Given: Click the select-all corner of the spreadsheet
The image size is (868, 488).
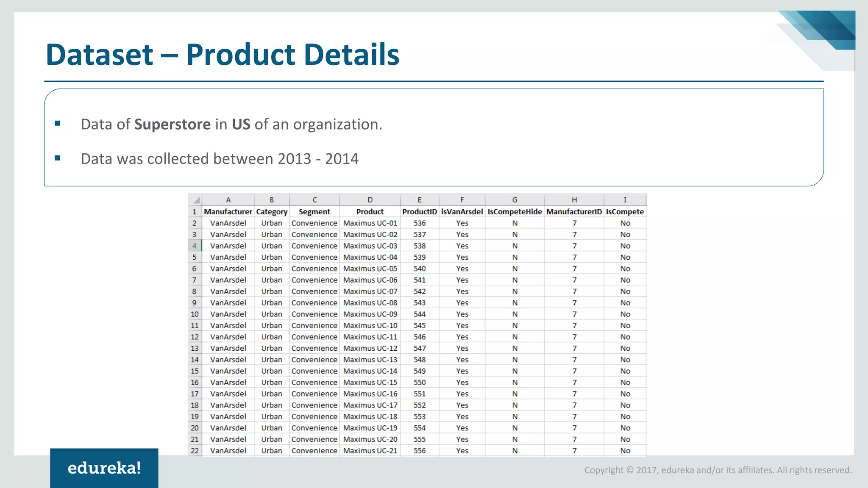Looking at the screenshot, I should tap(195, 200).
